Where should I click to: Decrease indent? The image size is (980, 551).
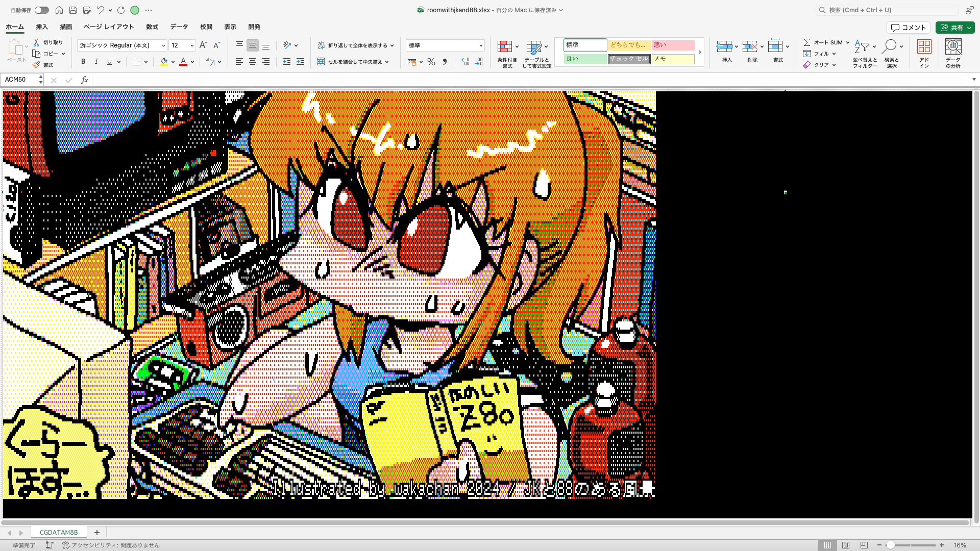[287, 62]
